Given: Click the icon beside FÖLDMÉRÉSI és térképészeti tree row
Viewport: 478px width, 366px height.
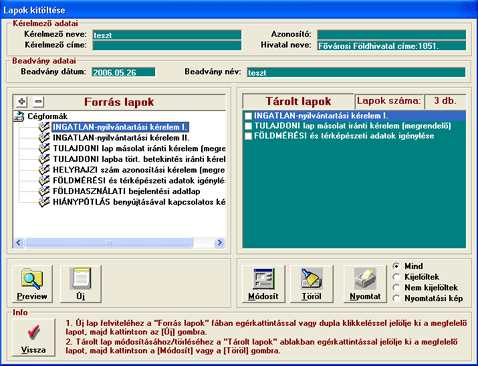Looking at the screenshot, I should [x=44, y=180].
